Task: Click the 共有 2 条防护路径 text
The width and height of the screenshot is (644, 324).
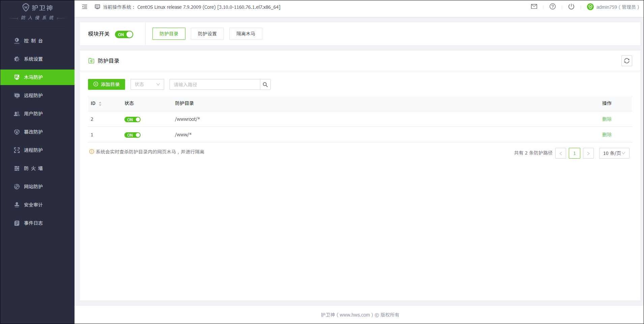Action: [x=533, y=153]
